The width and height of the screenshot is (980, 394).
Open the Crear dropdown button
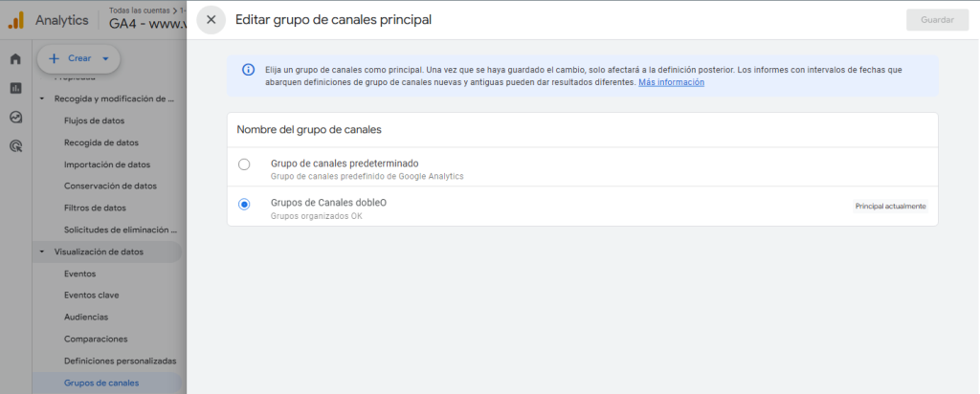coord(78,58)
